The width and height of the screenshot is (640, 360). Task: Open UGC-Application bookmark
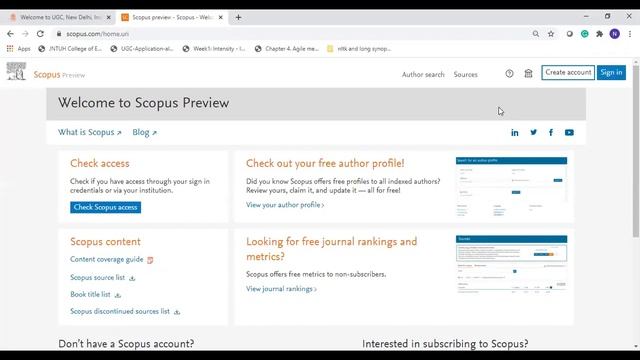142,49
